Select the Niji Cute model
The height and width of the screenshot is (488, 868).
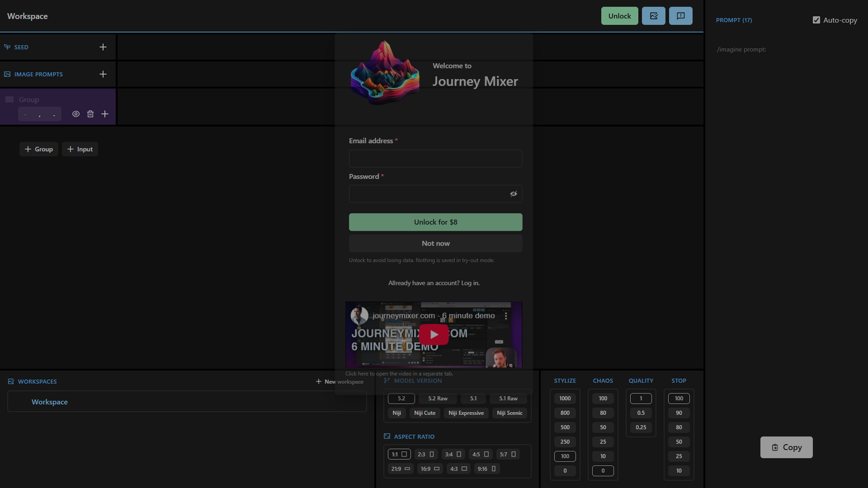(x=425, y=413)
